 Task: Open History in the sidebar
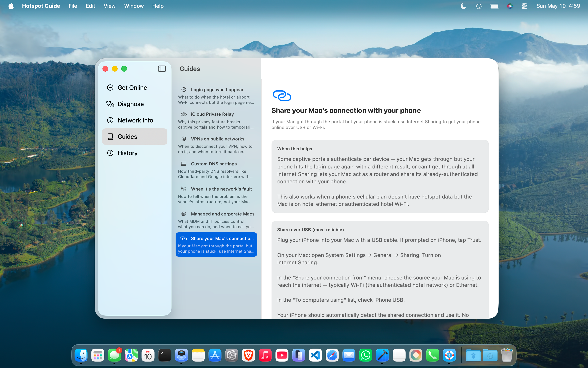135,153
